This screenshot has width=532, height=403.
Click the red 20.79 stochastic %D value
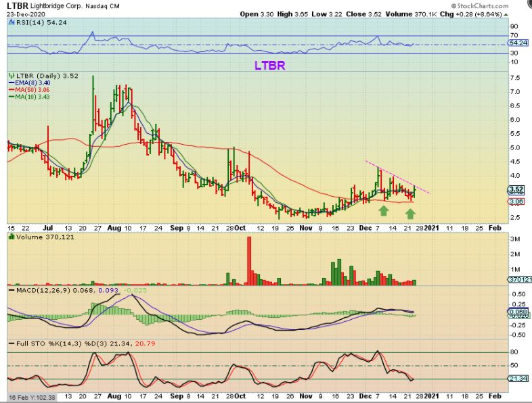146,343
